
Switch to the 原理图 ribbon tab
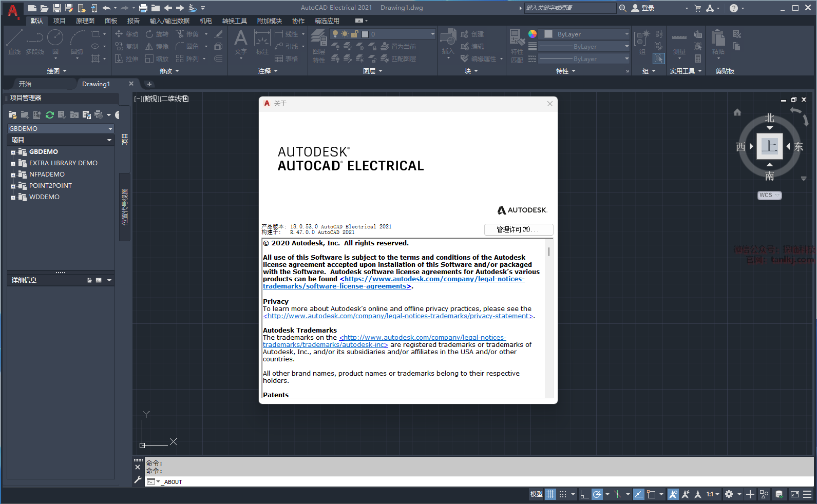85,21
